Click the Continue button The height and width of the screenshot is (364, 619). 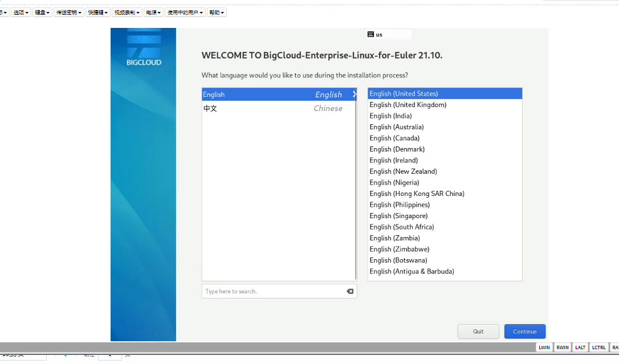click(x=524, y=332)
